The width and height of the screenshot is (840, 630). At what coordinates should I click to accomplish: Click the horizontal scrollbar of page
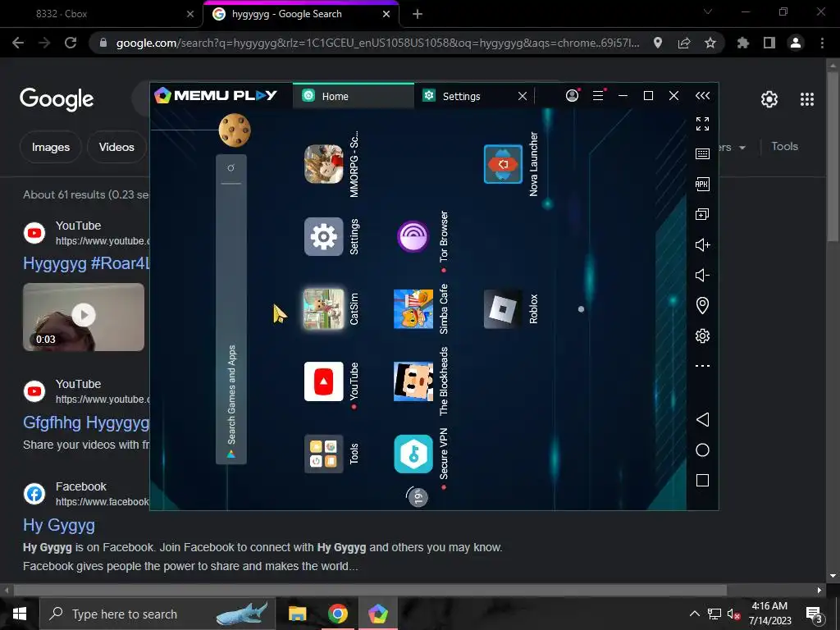[370, 591]
